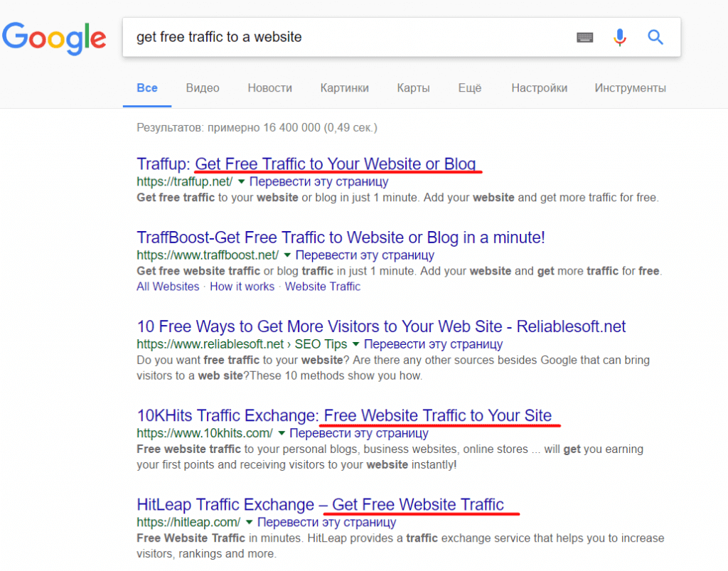Click Перевести эту страницу for reliablesoft.net
The image size is (728, 571).
coord(433,344)
